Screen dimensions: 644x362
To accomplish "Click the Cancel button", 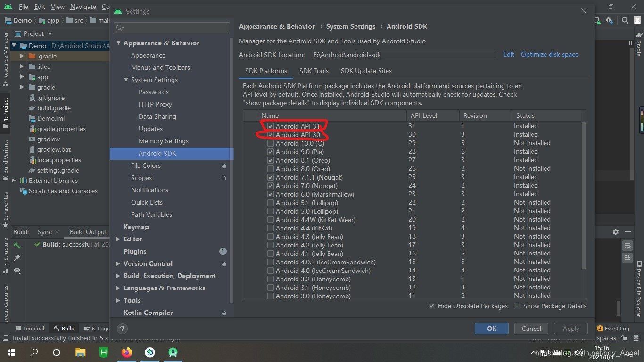I will coord(531,329).
